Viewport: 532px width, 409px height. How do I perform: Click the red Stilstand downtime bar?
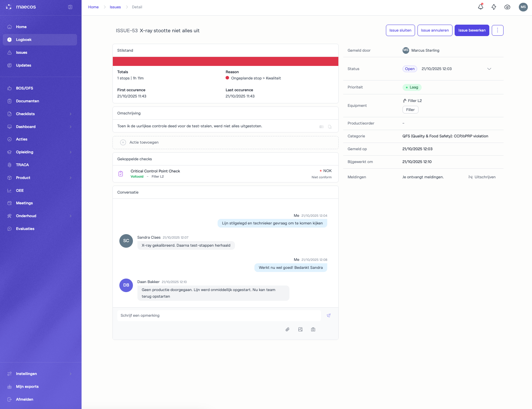(226, 61)
